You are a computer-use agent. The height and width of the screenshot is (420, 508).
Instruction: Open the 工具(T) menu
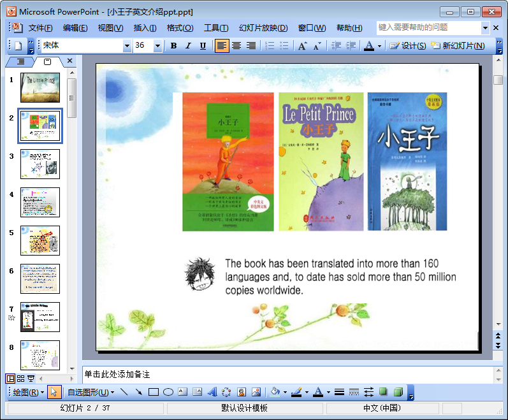click(x=216, y=28)
